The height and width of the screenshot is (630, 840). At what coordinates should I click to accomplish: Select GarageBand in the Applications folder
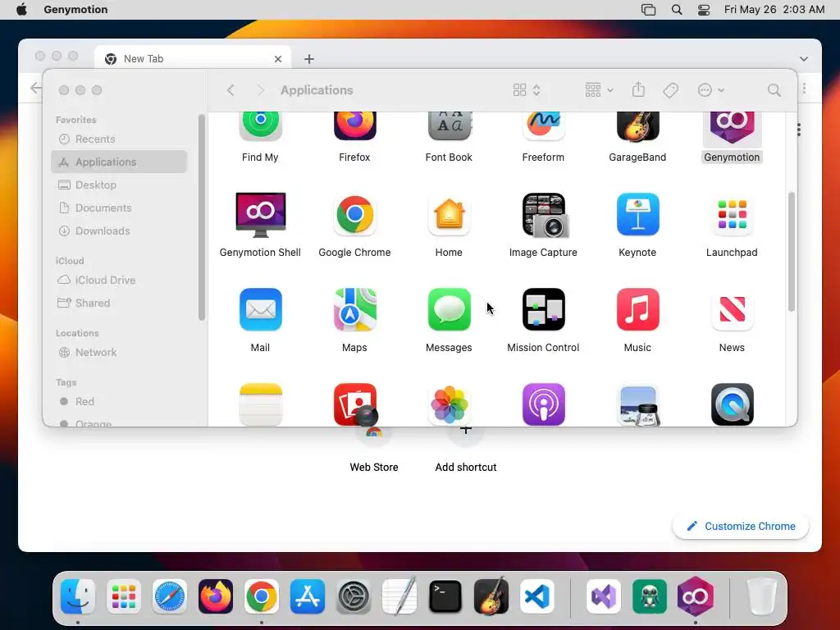(x=637, y=126)
